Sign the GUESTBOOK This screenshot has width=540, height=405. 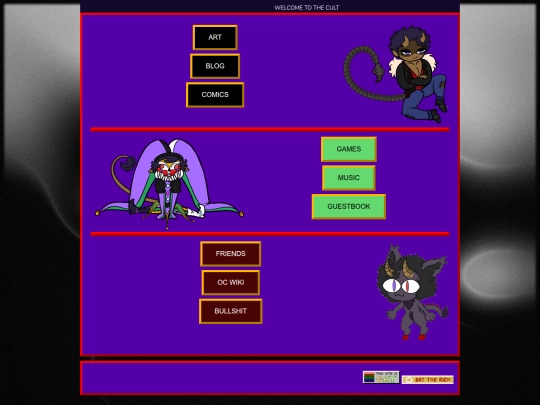349,207
